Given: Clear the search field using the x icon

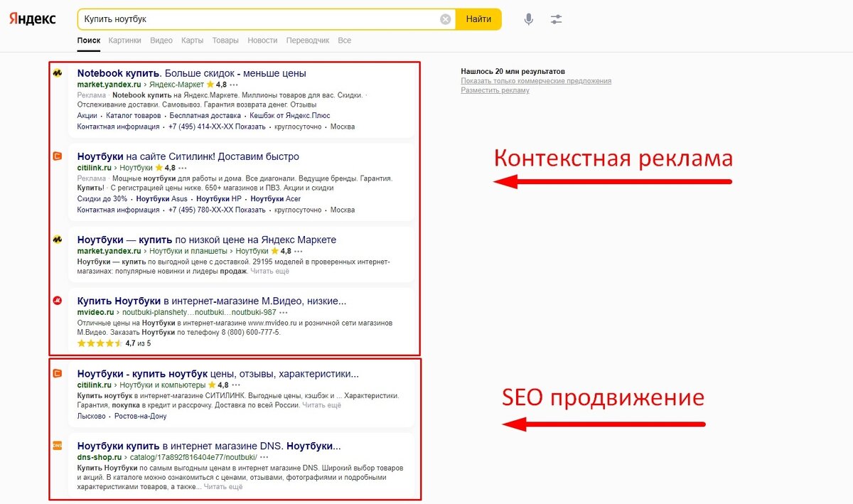Looking at the screenshot, I should (x=446, y=19).
